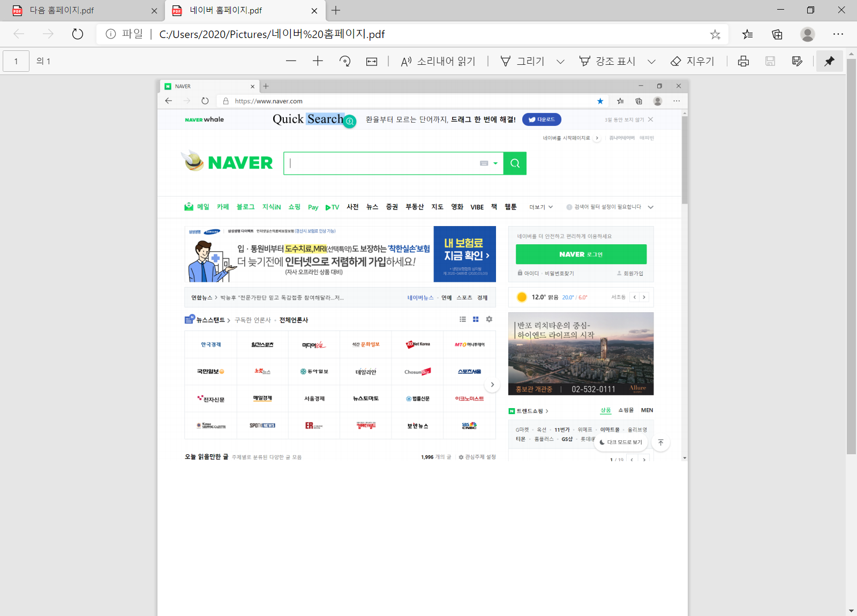Image resolution: width=857 pixels, height=616 pixels.
Task: Click the scroll down arrow of PDF viewer
Action: point(851,611)
